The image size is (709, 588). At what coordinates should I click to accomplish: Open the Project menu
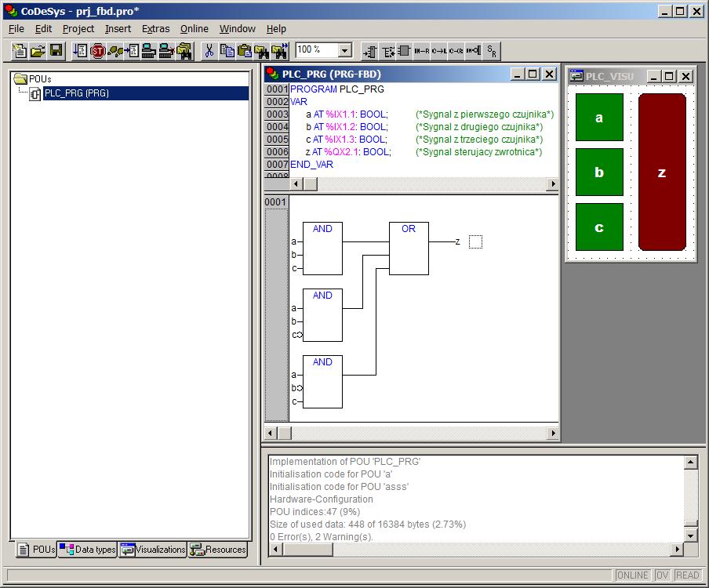78,29
